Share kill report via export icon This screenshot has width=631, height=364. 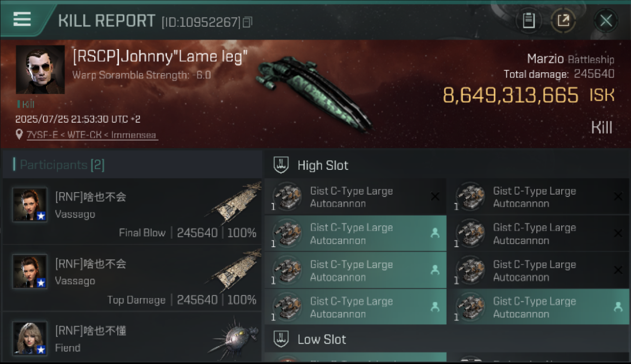click(563, 20)
